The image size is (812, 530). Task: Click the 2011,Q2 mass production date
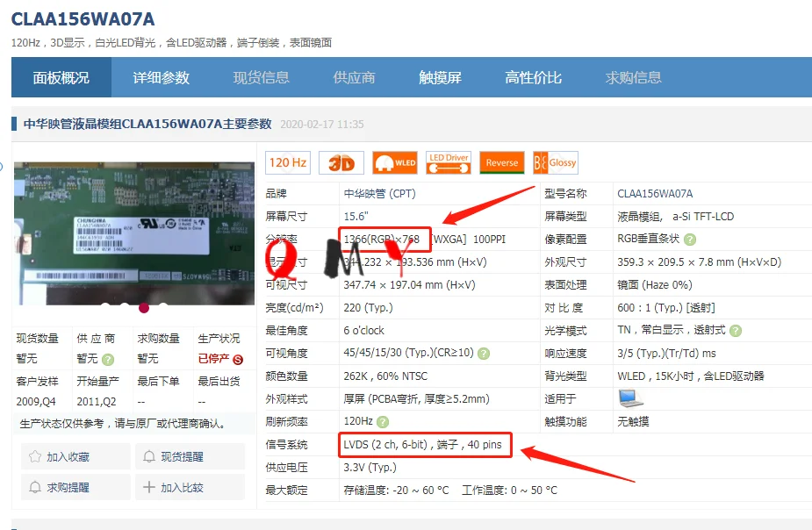pyautogui.click(x=97, y=402)
